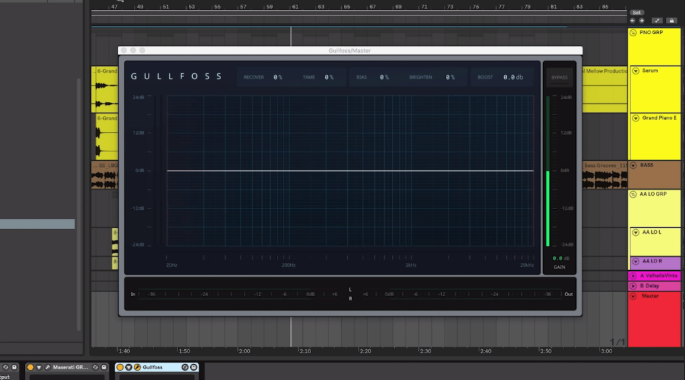Unfold the AA LO GRP group track
Viewport: 685px width, 380px height.
coord(633,194)
